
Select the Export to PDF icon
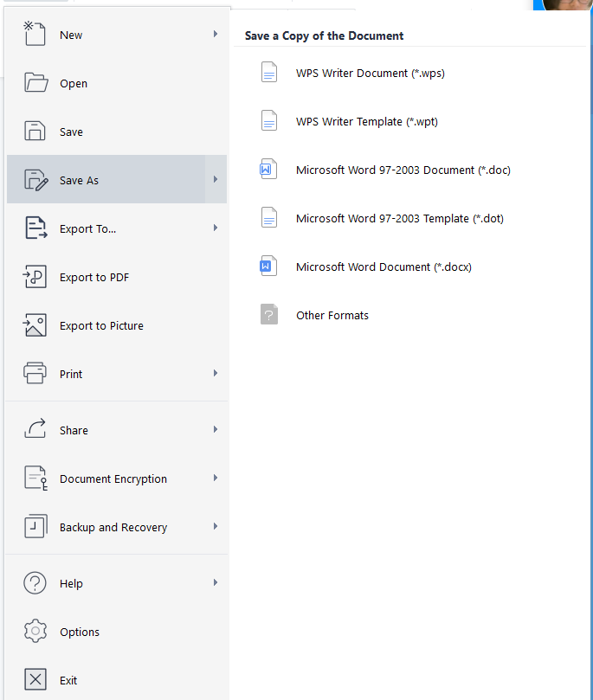pyautogui.click(x=35, y=277)
